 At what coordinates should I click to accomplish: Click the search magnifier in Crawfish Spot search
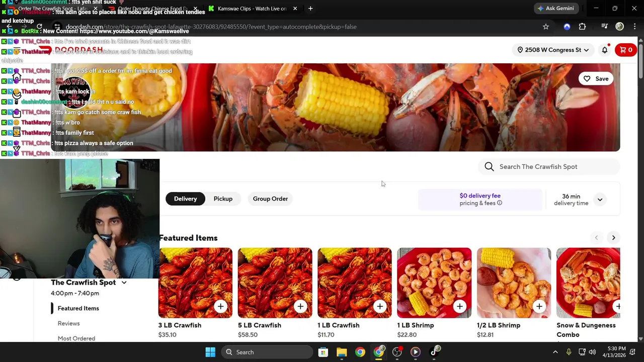(489, 166)
